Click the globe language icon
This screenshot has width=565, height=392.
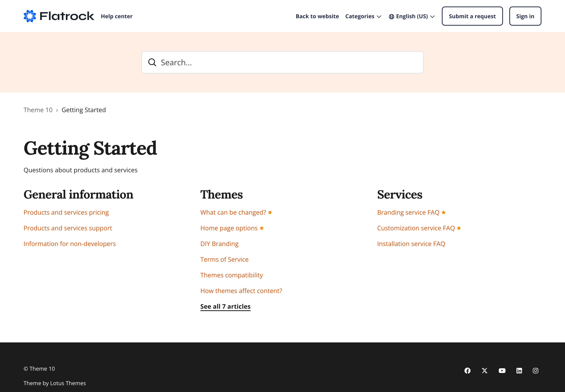tap(391, 16)
